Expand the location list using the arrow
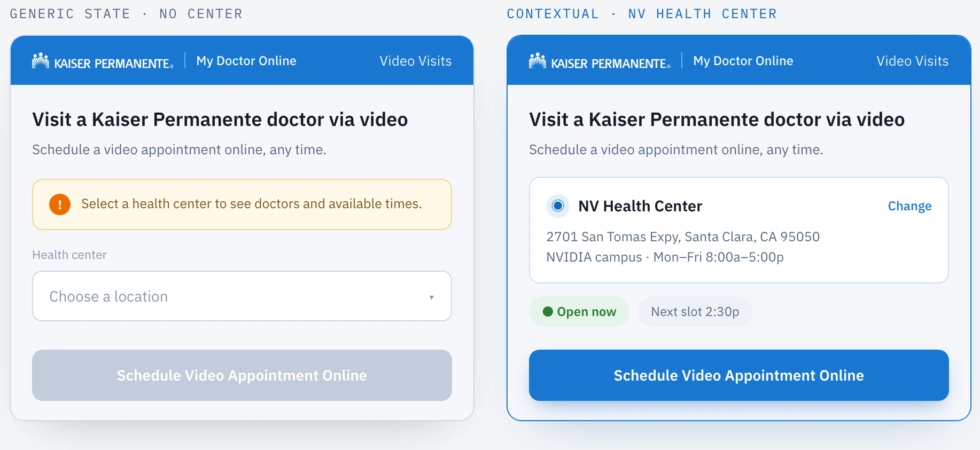The height and width of the screenshot is (450, 980). pyautogui.click(x=431, y=297)
